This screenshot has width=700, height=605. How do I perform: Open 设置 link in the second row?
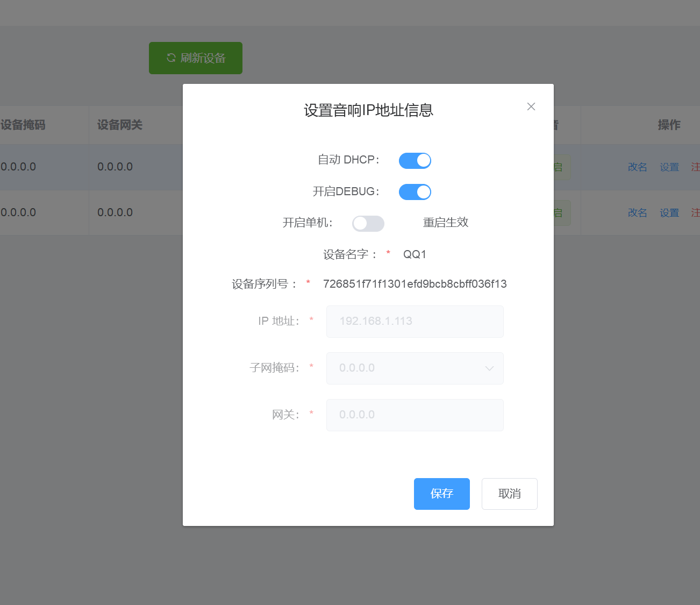pyautogui.click(x=669, y=213)
